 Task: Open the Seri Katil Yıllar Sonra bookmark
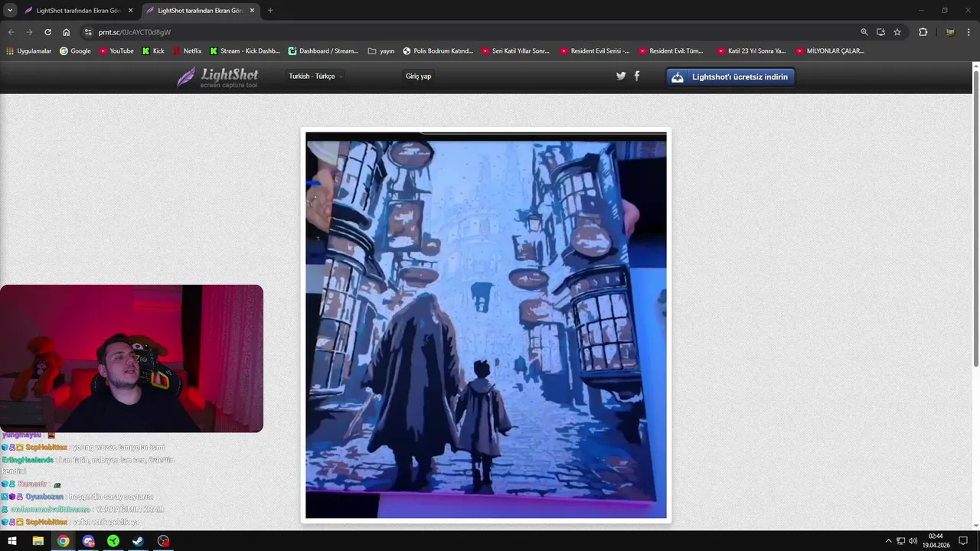[516, 51]
